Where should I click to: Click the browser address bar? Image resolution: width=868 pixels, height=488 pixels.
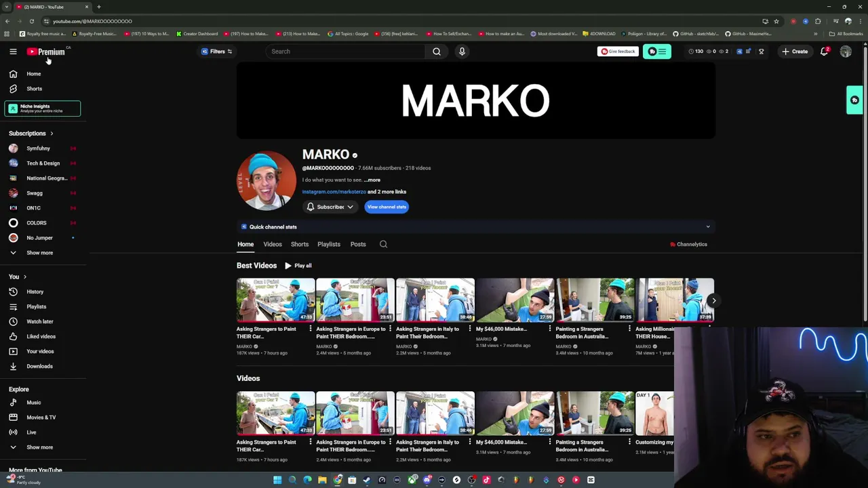pyautogui.click(x=400, y=21)
